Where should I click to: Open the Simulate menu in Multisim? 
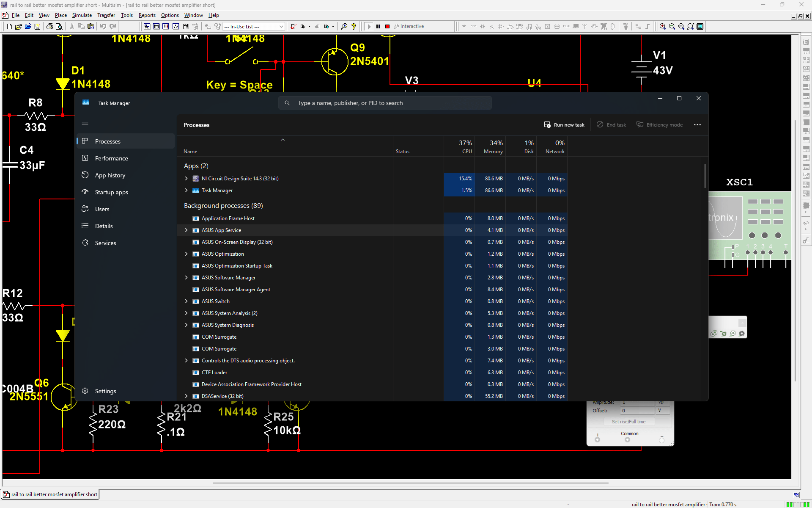point(82,15)
